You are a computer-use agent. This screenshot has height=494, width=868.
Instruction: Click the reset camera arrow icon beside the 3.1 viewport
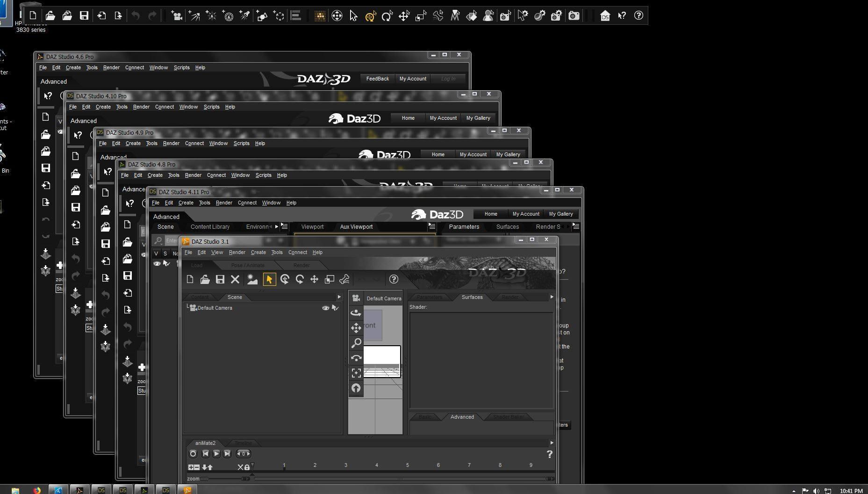pos(356,388)
